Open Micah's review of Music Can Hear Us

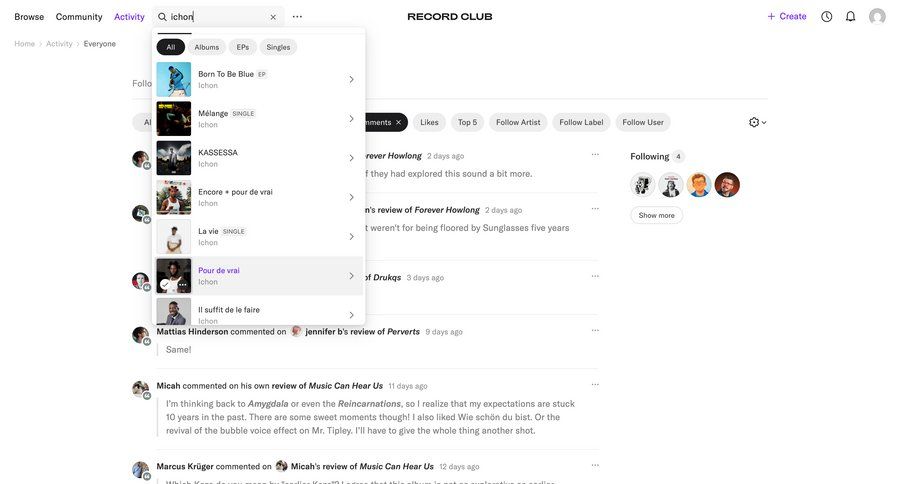[x=362, y=467]
